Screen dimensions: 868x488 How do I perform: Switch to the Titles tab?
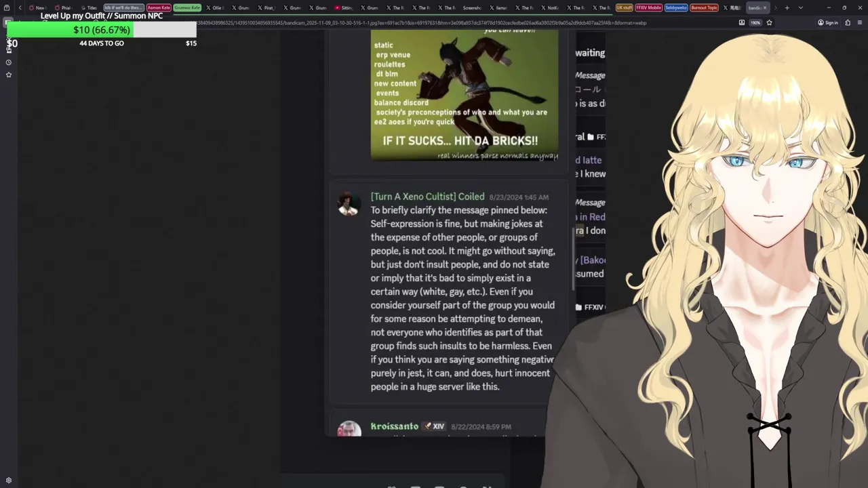click(x=88, y=7)
